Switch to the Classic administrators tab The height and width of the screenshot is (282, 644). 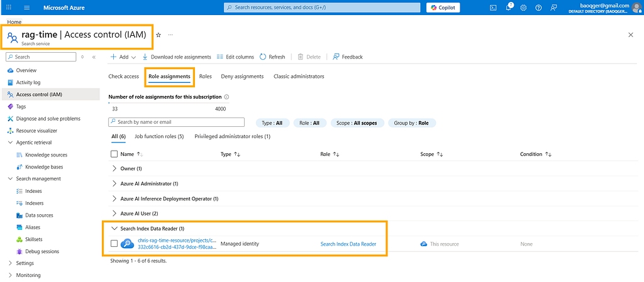tap(299, 76)
